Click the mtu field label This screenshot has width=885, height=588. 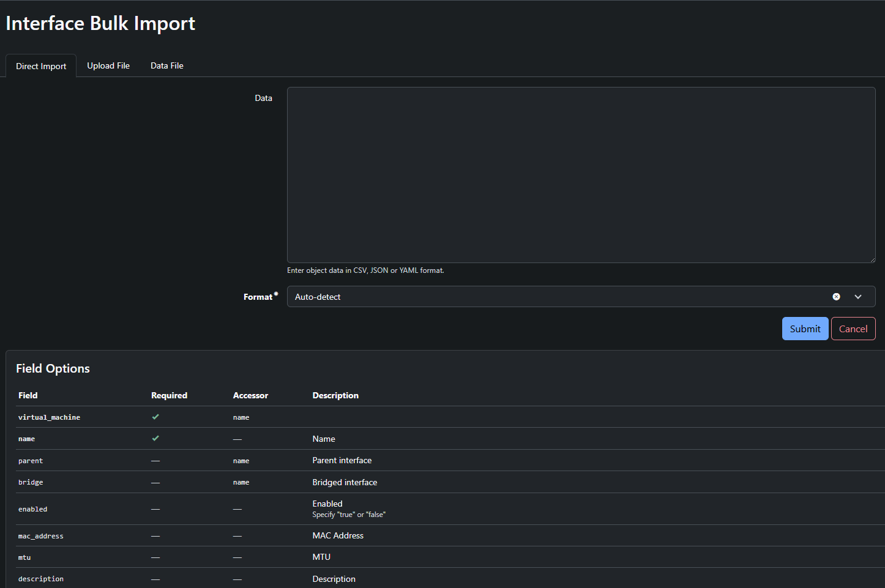coord(24,557)
